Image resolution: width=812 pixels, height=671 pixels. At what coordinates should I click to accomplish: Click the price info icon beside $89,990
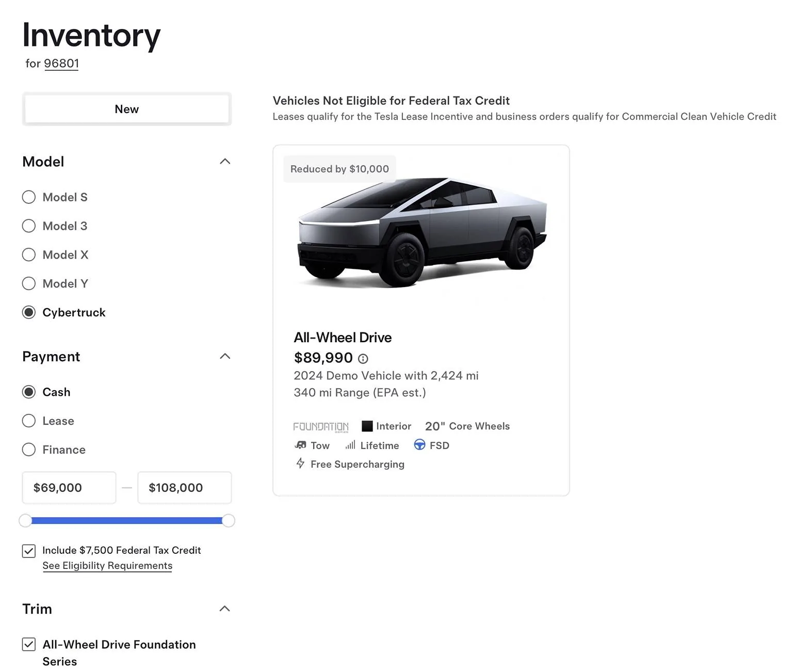[363, 359]
